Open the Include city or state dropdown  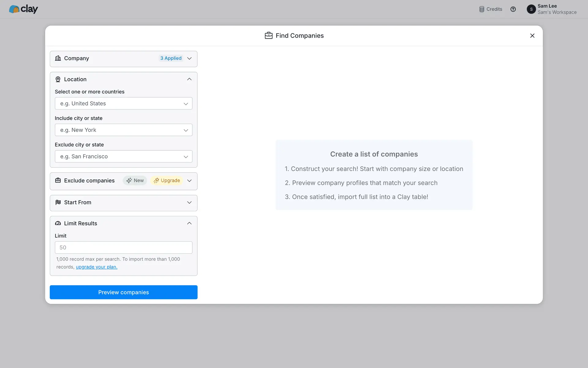click(123, 130)
